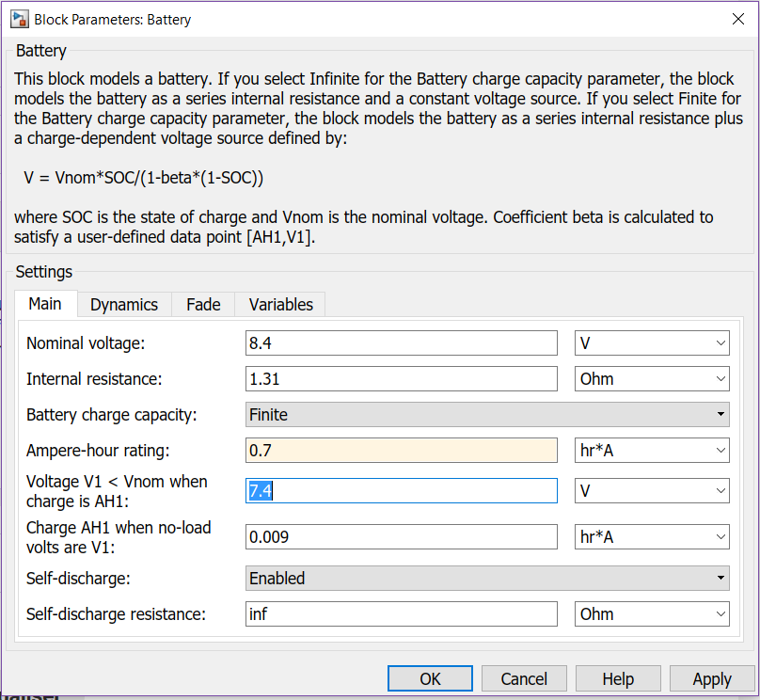This screenshot has height=700, width=760.
Task: Expand the Internal resistance Ohm unit dropdown
Action: tap(652, 379)
